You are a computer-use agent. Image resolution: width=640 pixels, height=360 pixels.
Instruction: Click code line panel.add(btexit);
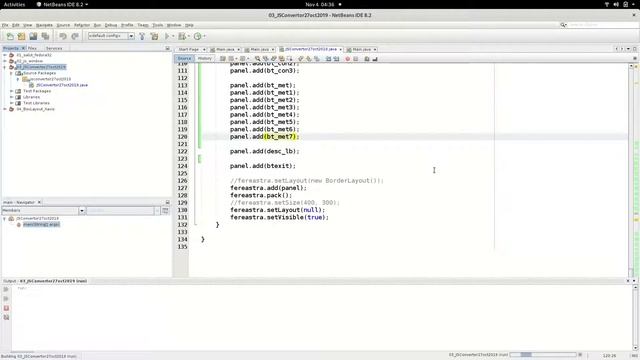(262, 166)
